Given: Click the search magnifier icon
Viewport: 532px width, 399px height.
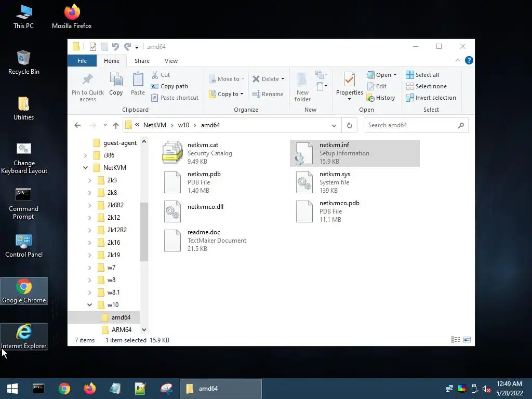Looking at the screenshot, I should tap(461, 125).
